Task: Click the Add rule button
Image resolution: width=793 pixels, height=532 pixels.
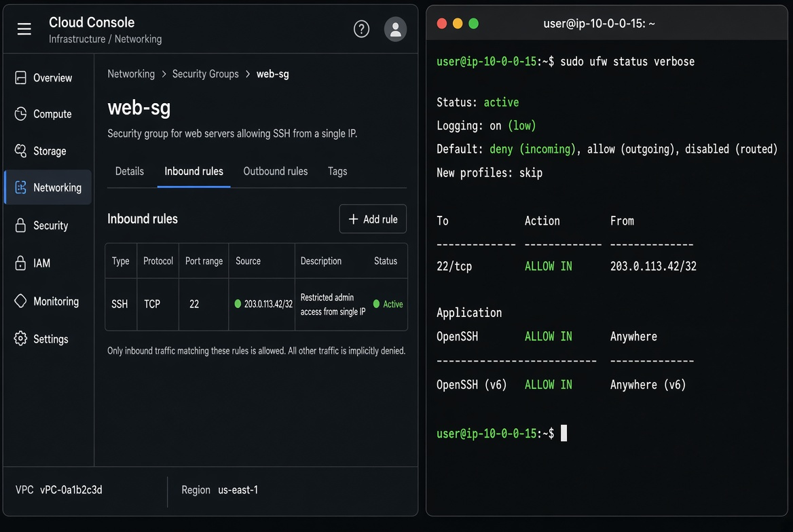Action: click(373, 219)
